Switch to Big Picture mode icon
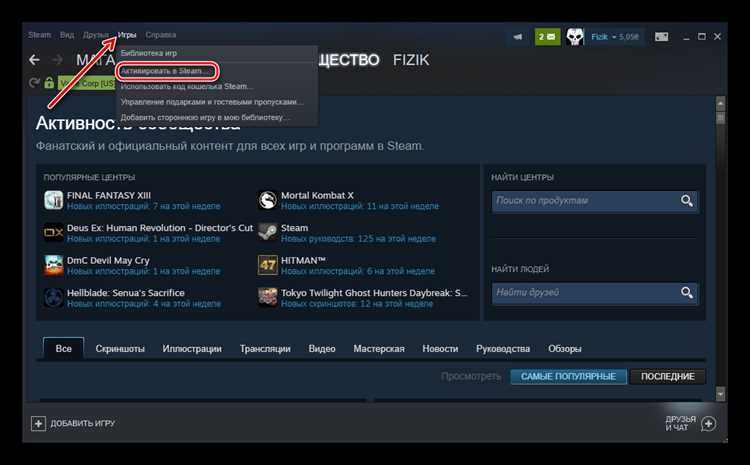This screenshot has height=465, width=750. click(662, 37)
